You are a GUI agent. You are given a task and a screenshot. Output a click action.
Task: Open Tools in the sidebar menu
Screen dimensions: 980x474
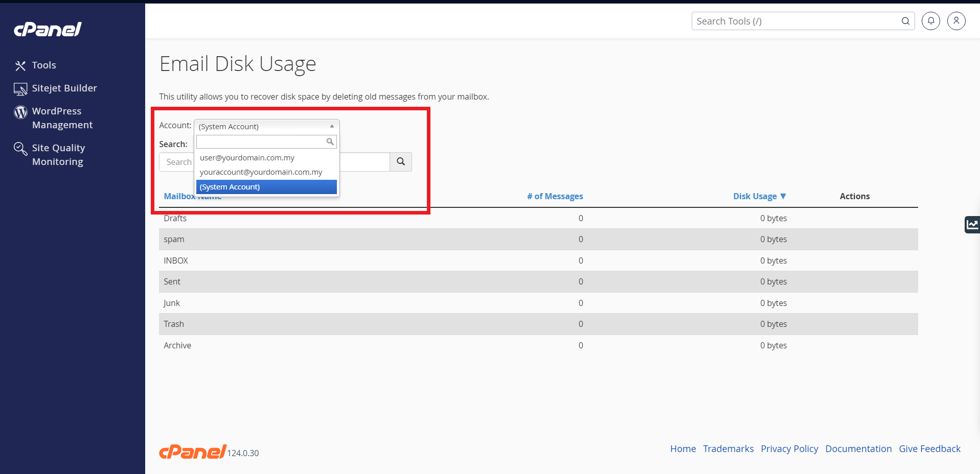coord(44,65)
